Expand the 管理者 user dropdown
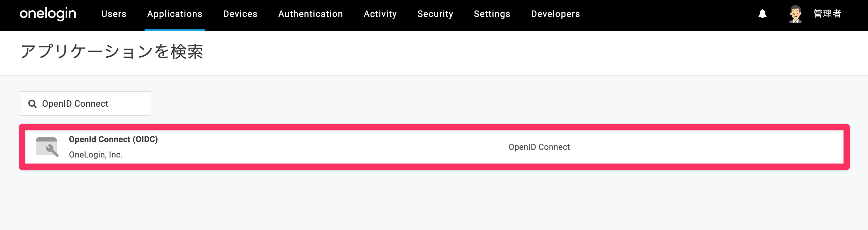 click(827, 14)
